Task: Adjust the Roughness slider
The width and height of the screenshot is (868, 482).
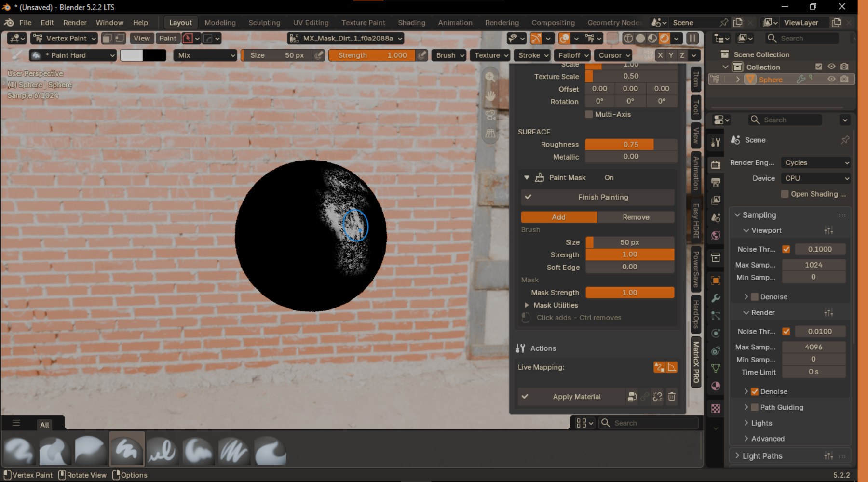Action: (631, 144)
